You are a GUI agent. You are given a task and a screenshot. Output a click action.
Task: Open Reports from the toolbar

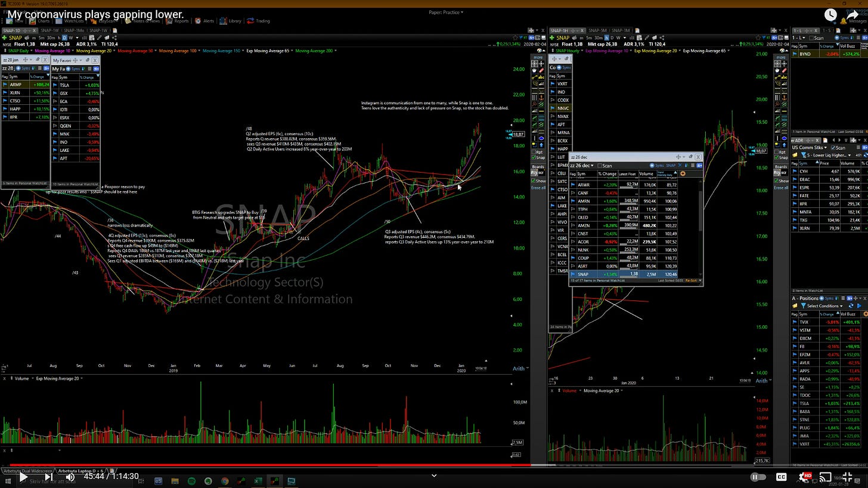[177, 21]
